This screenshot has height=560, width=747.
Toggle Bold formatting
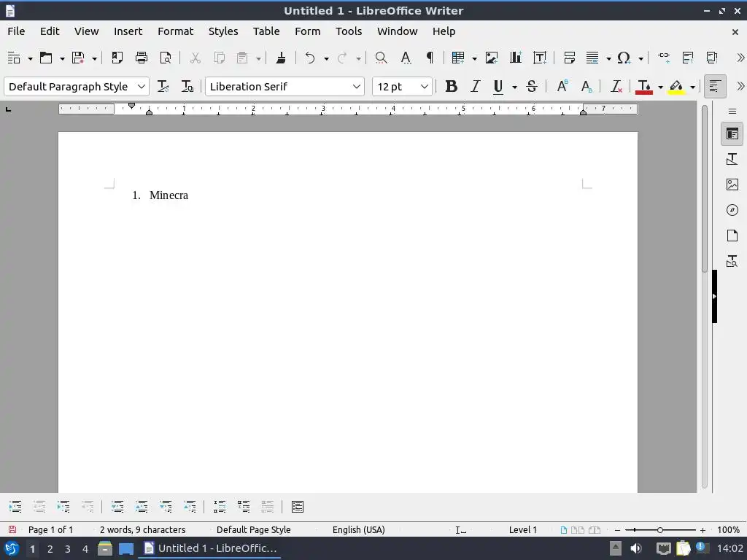(451, 86)
